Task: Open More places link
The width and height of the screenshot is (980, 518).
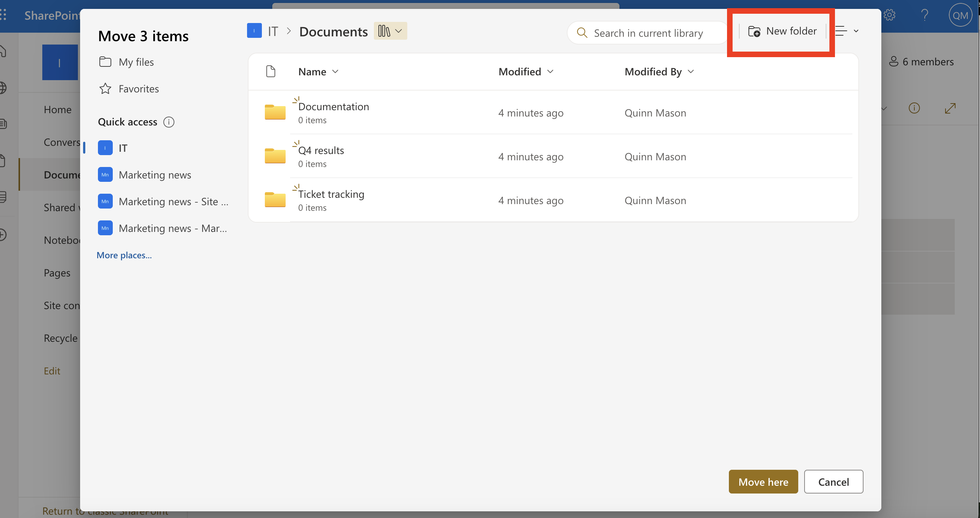Action: point(124,255)
